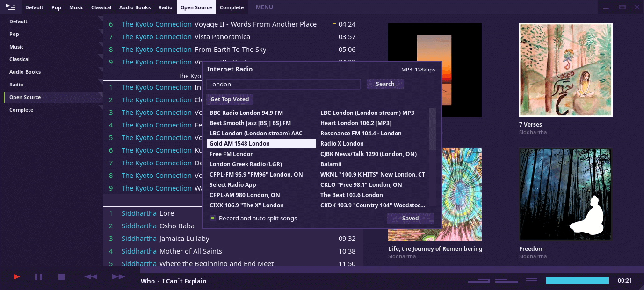This screenshot has height=290, width=644.
Task: Open Life, the Journey of Remembering cover
Action: pos(435,194)
